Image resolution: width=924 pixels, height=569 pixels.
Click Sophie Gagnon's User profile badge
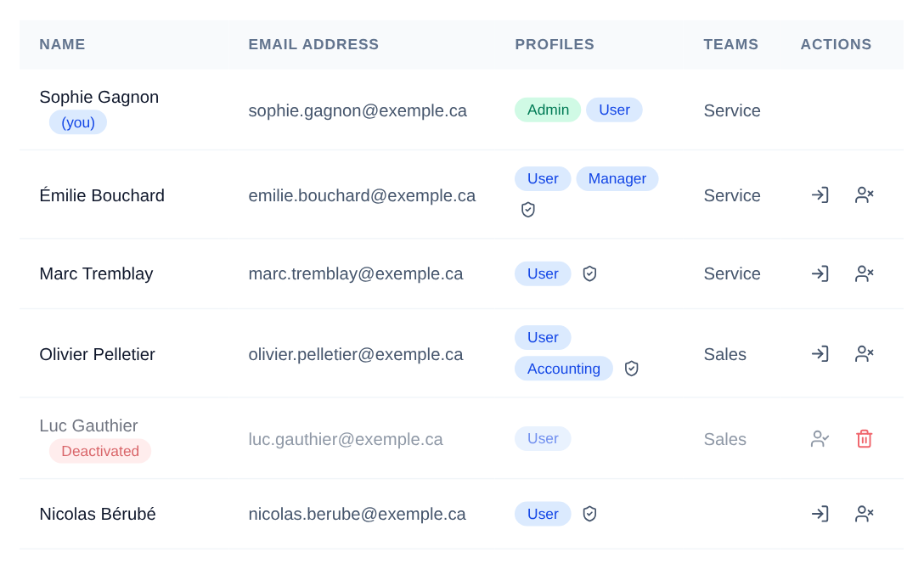(614, 110)
